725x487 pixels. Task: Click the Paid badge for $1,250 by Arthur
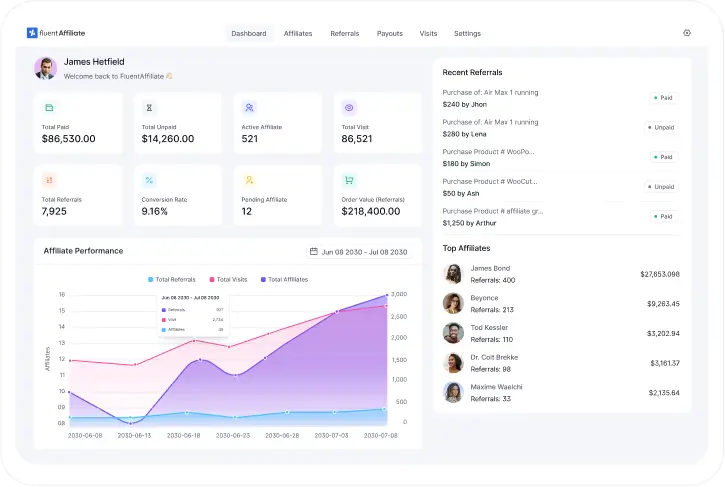(664, 216)
